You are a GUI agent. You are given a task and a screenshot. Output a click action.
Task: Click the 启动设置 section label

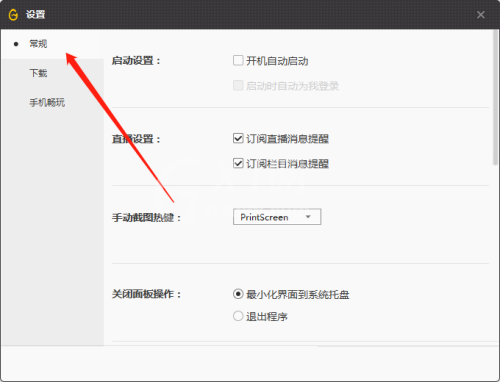click(x=136, y=61)
